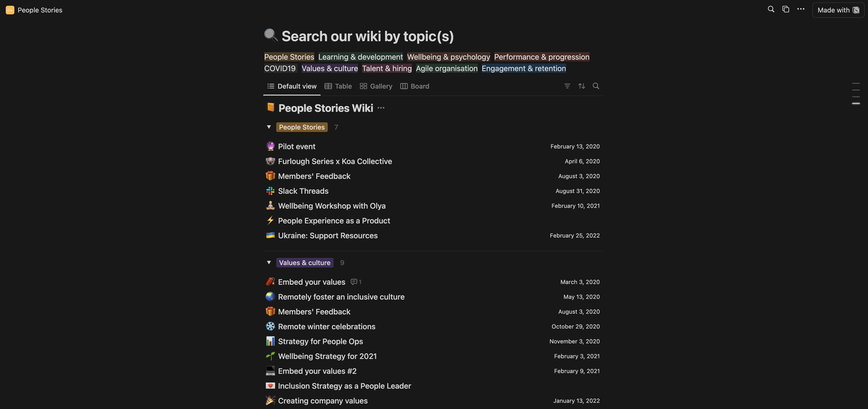Collapse the People Stories group
This screenshot has width=868, height=409.
269,127
